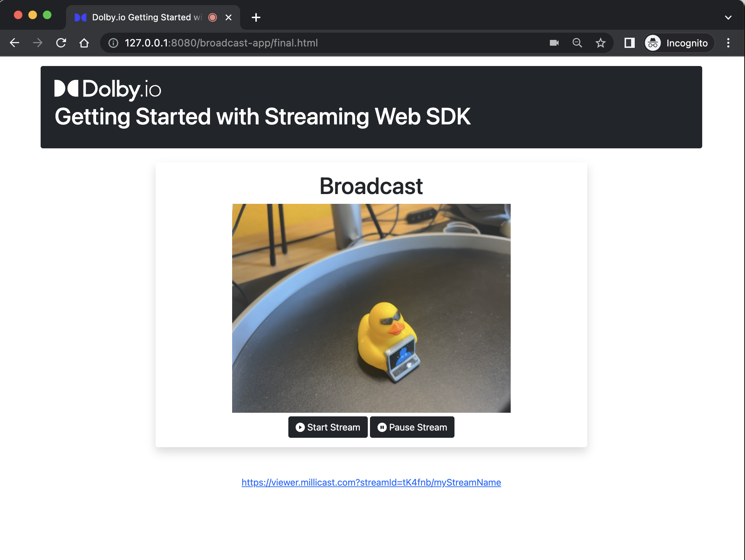The width and height of the screenshot is (745, 560).
Task: Click the browser back arrow
Action: [15, 43]
